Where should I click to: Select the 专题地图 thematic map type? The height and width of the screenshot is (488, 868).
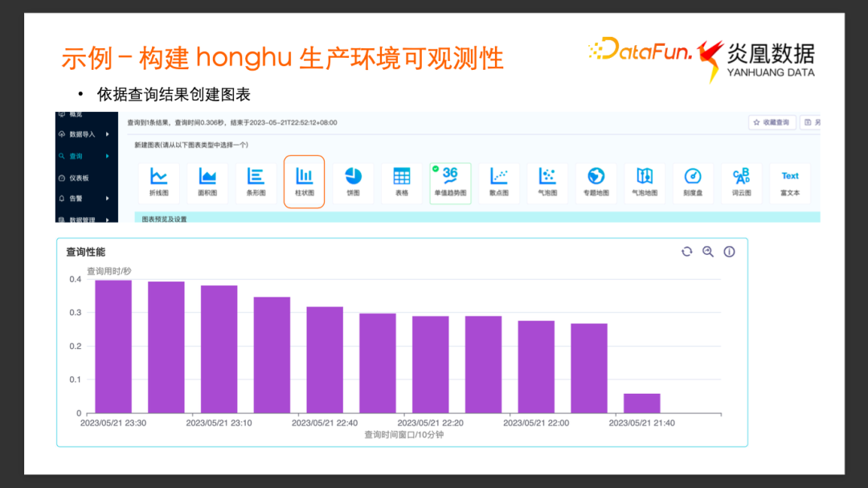coord(596,182)
